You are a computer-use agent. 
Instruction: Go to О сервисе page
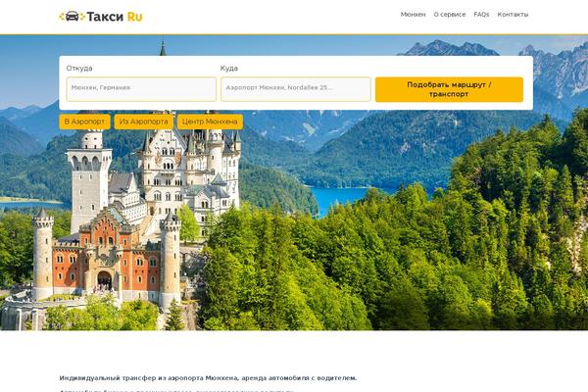click(x=450, y=15)
